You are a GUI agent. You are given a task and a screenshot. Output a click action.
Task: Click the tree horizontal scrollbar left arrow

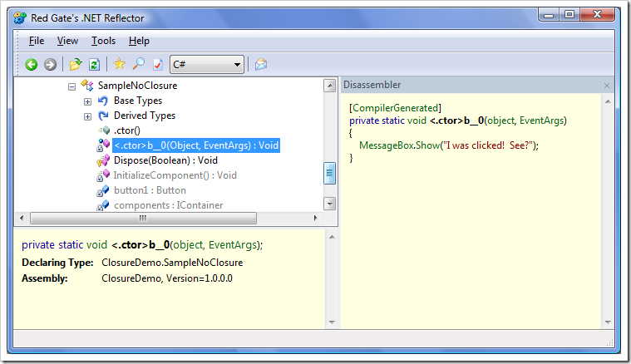click(22, 218)
